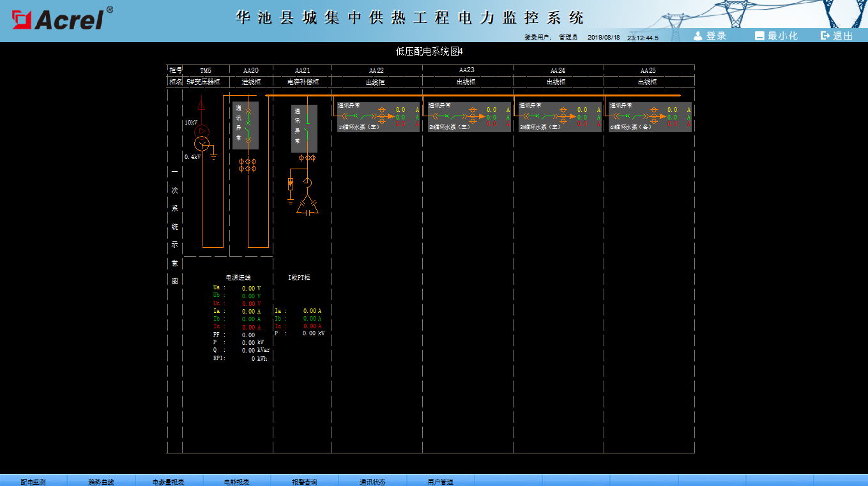The width and height of the screenshot is (868, 486).
Task: Click the red incoming arrow above 10kV
Action: [202, 104]
